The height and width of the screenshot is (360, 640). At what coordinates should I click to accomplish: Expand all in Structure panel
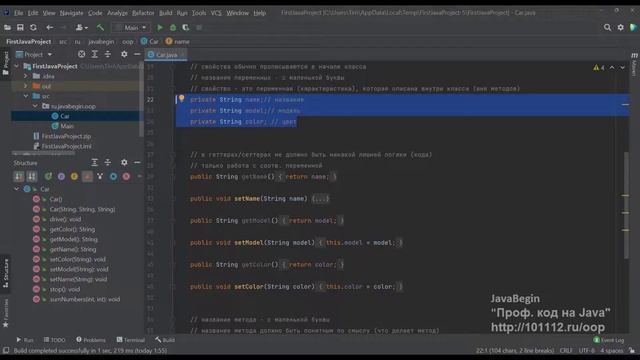tap(95, 162)
